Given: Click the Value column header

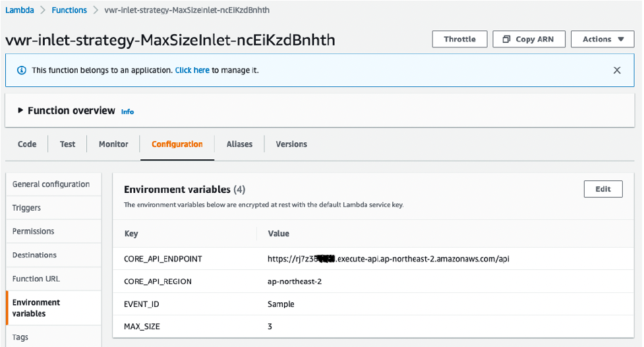Looking at the screenshot, I should (278, 233).
